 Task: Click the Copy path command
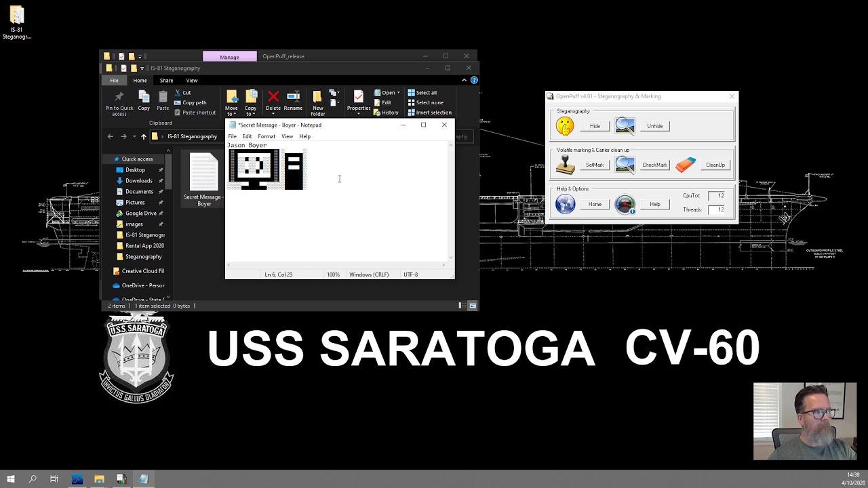coord(191,102)
